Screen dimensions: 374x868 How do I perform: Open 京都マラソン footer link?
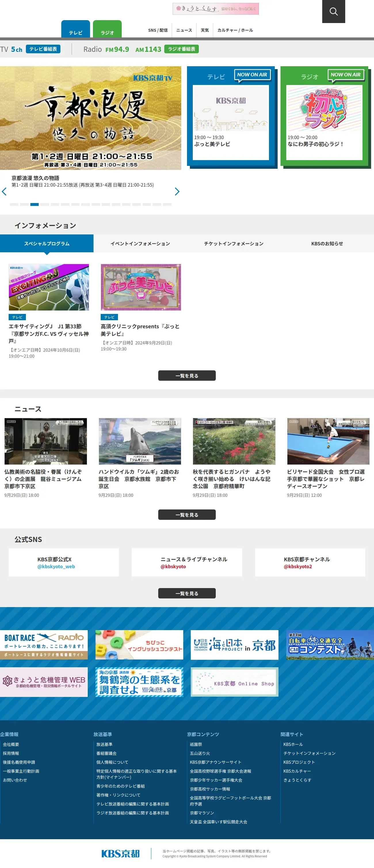coord(202,813)
